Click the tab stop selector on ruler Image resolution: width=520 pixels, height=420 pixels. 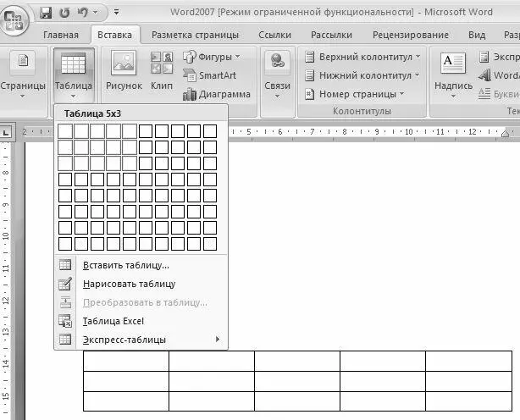[x=6, y=133]
